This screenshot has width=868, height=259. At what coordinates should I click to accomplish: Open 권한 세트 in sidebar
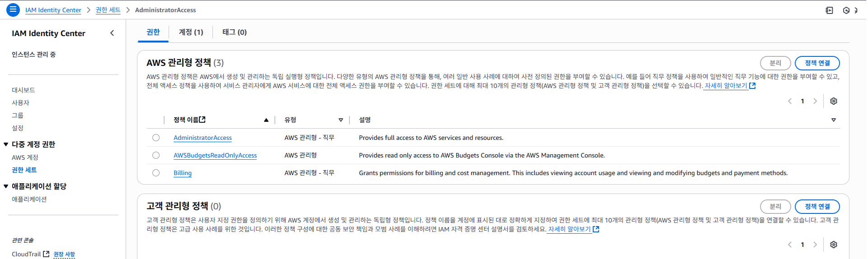(24, 170)
